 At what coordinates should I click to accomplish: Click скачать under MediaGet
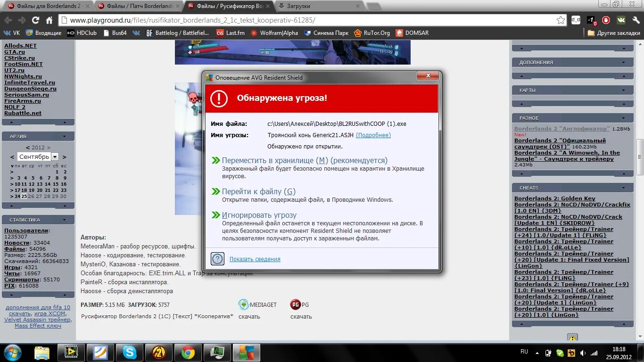click(x=249, y=317)
